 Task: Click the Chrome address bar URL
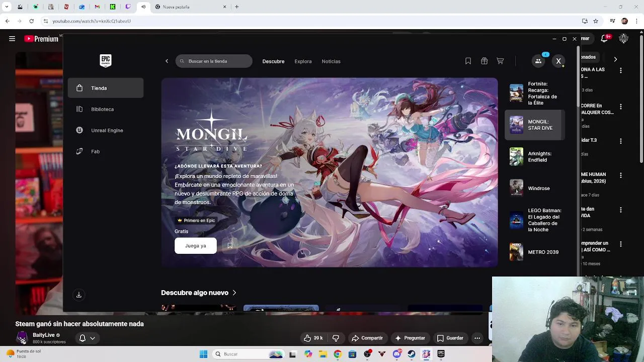92,21
